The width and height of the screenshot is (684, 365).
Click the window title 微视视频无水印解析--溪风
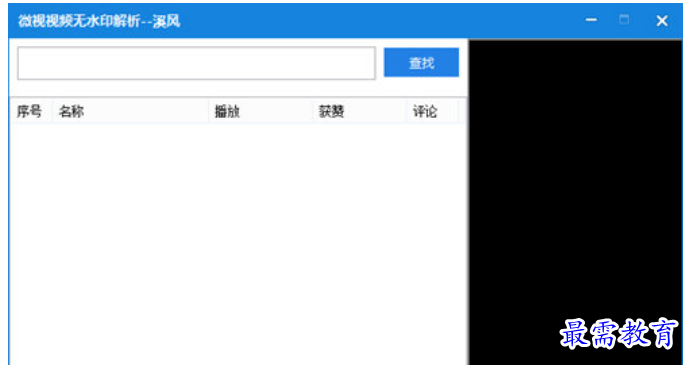pos(99,21)
